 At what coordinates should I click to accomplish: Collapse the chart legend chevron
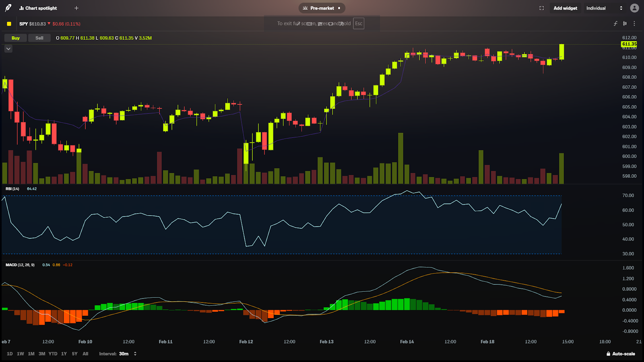coord(8,49)
